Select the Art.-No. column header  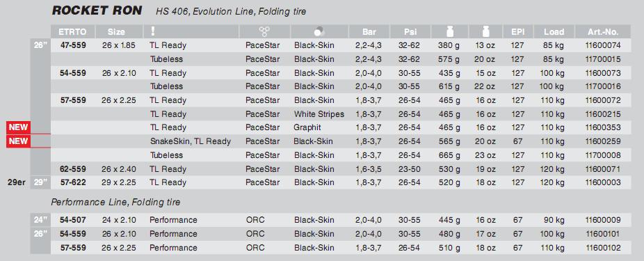point(602,31)
